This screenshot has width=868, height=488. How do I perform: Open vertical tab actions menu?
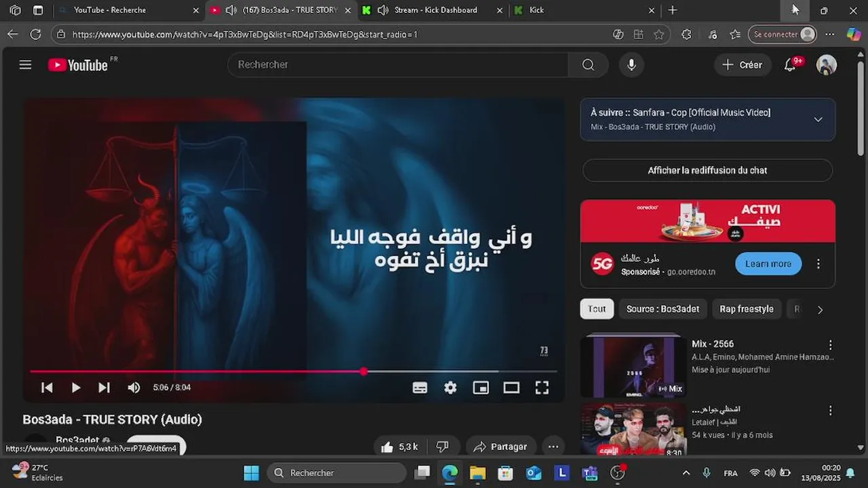[38, 10]
